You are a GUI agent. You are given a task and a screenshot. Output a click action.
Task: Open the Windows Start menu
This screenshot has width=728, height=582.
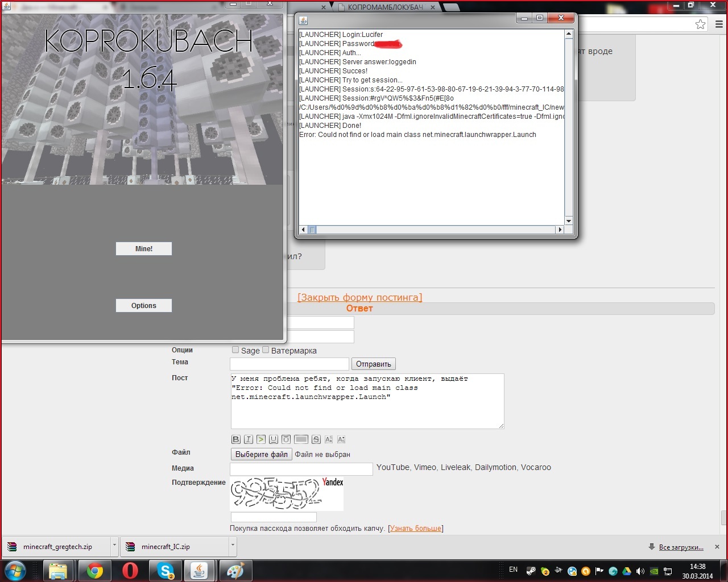[x=15, y=571]
